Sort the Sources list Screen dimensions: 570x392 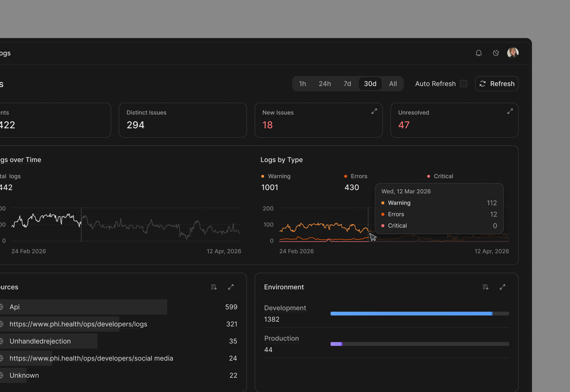pos(214,287)
